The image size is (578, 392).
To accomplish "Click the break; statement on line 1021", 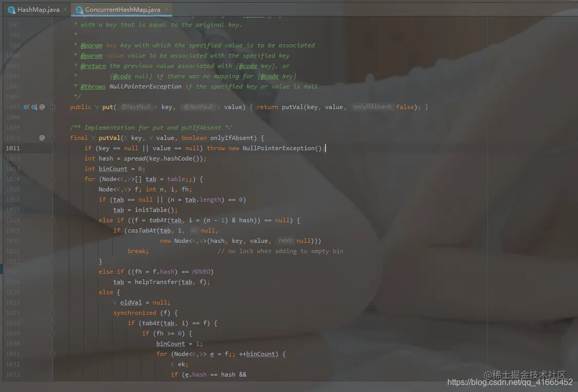I will point(138,251).
